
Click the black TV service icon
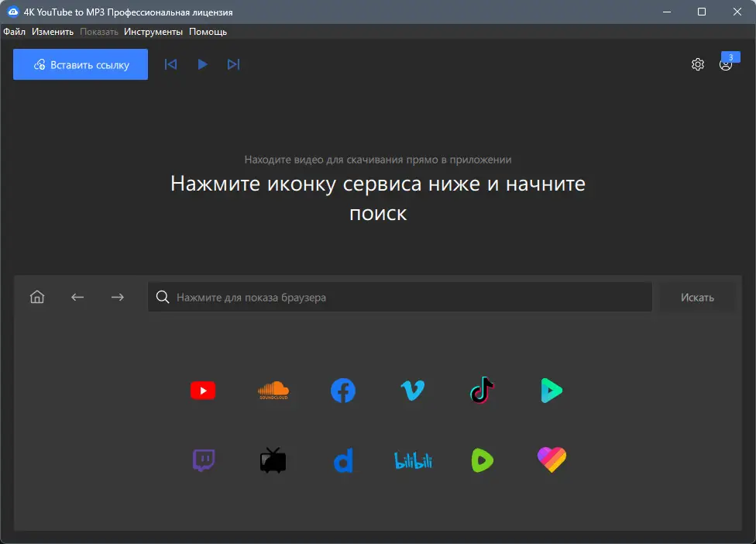[x=273, y=460]
